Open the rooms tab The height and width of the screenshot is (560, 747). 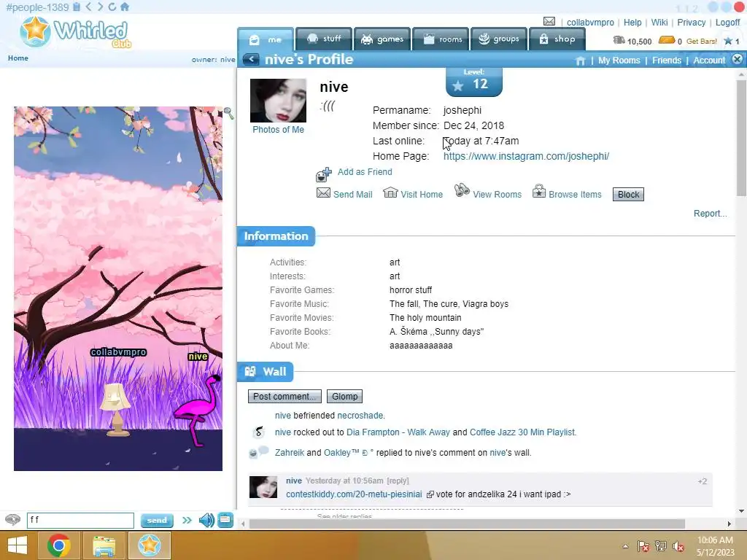coord(441,39)
